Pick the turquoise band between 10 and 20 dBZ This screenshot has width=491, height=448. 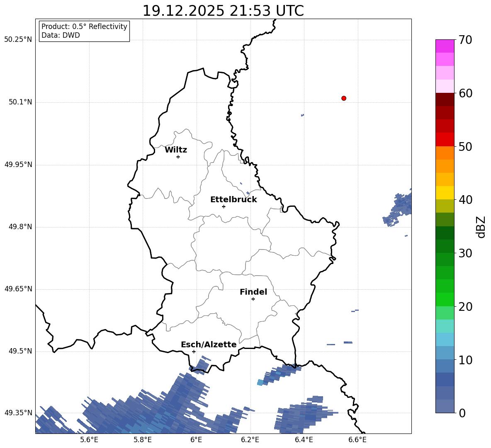click(445, 326)
